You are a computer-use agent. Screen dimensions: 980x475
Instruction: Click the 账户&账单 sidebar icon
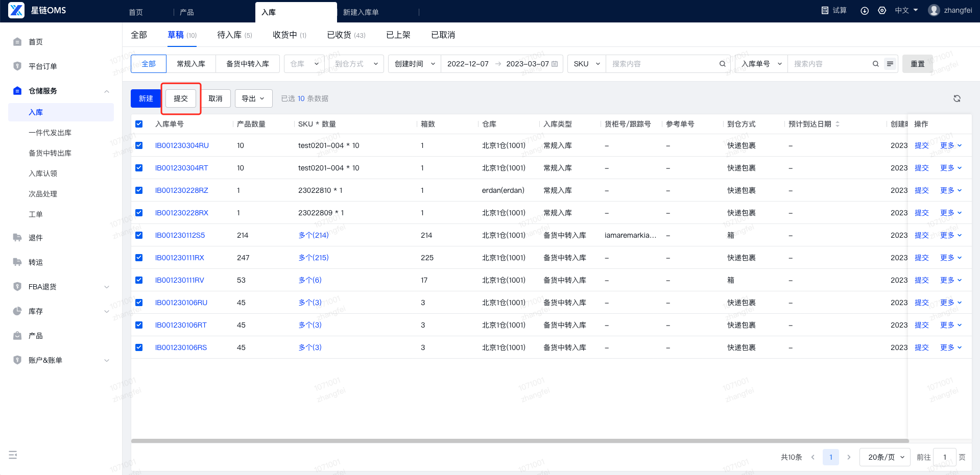(x=17, y=360)
